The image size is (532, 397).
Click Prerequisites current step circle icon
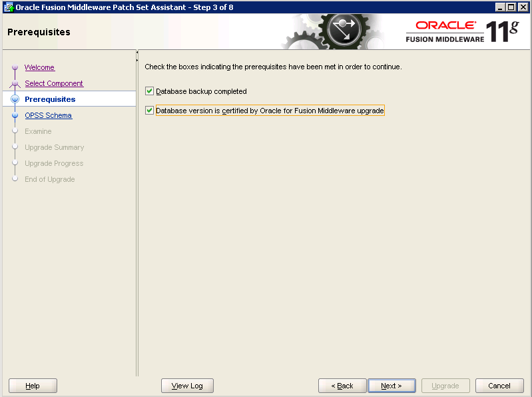[15, 99]
